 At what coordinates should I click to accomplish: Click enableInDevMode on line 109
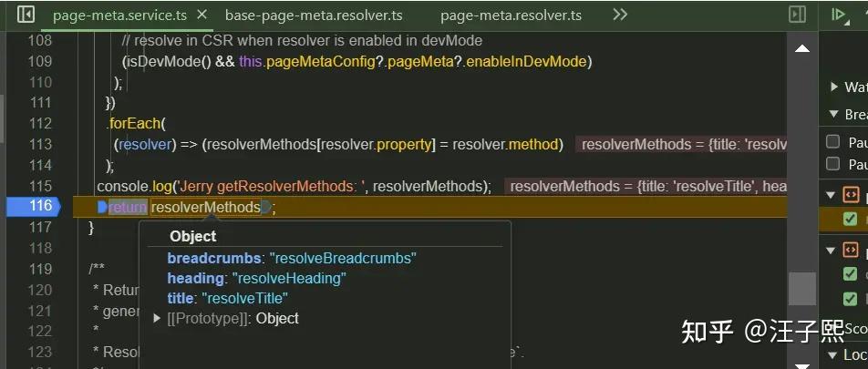coord(526,61)
